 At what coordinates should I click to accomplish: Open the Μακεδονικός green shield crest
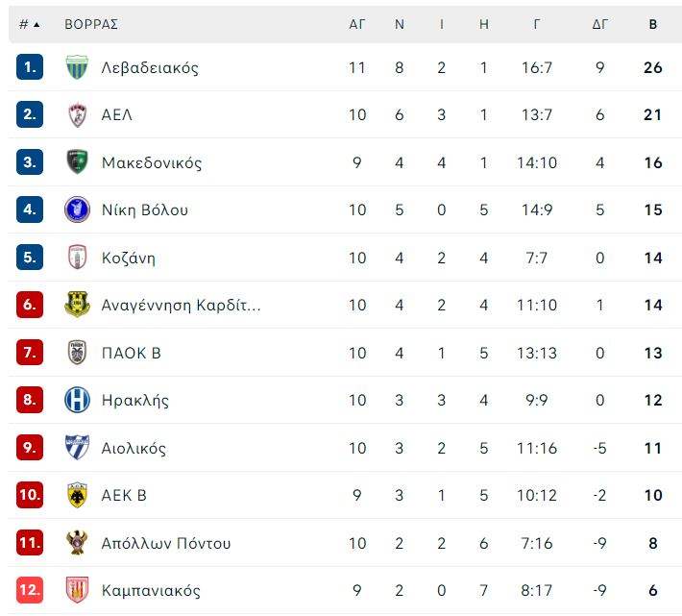[x=77, y=161]
